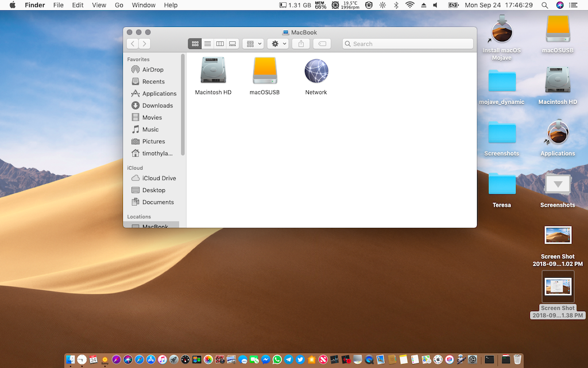
Task: Open the Network globe icon
Action: point(316,71)
